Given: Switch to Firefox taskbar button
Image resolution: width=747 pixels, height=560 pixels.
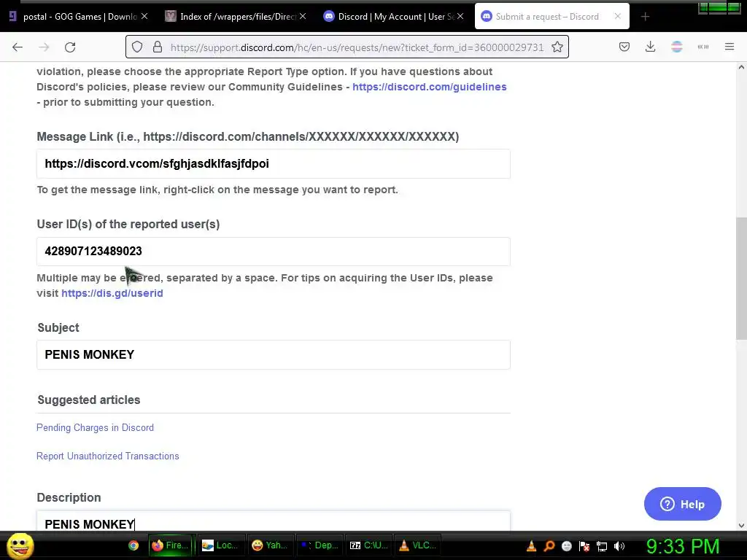Looking at the screenshot, I should [170, 545].
